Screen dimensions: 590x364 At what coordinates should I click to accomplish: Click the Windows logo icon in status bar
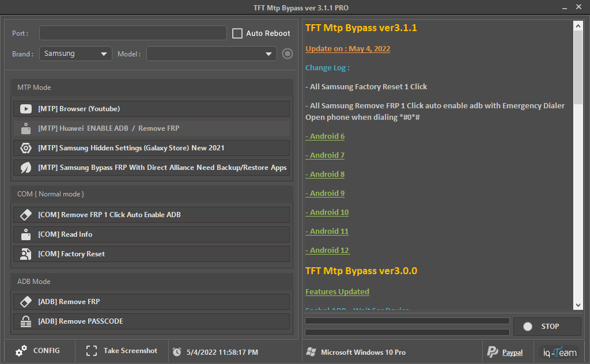(311, 352)
